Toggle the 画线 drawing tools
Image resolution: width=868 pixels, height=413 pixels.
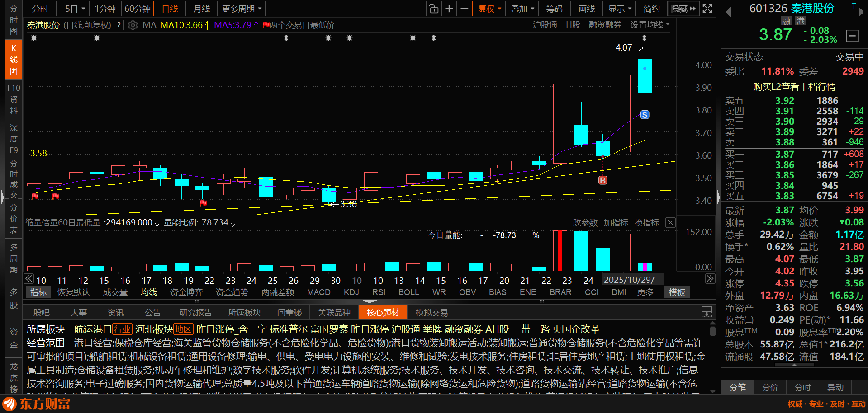pos(587,9)
